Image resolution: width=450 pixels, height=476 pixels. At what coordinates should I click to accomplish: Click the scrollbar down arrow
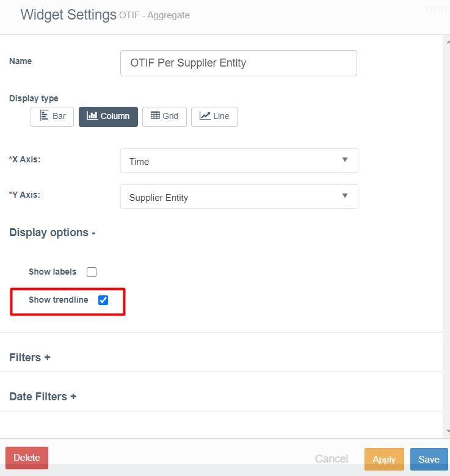click(x=446, y=433)
